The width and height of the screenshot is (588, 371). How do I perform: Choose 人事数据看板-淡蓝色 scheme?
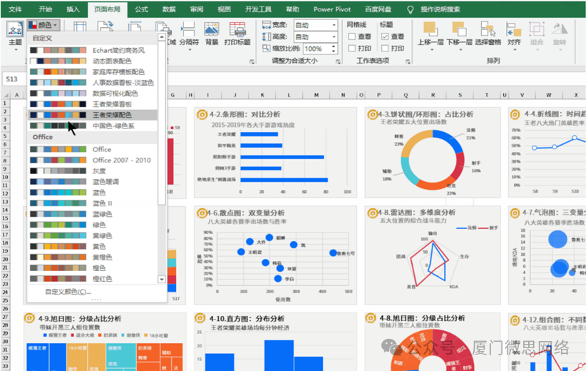point(93,83)
